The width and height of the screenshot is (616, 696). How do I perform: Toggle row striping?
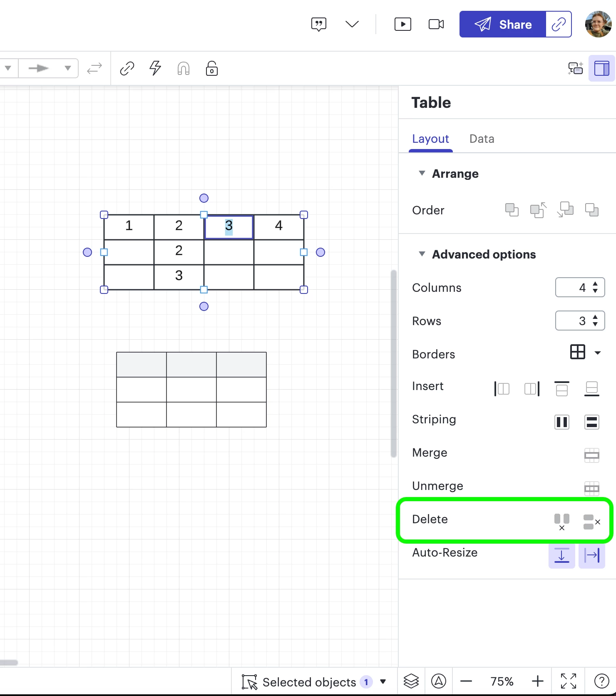click(591, 422)
